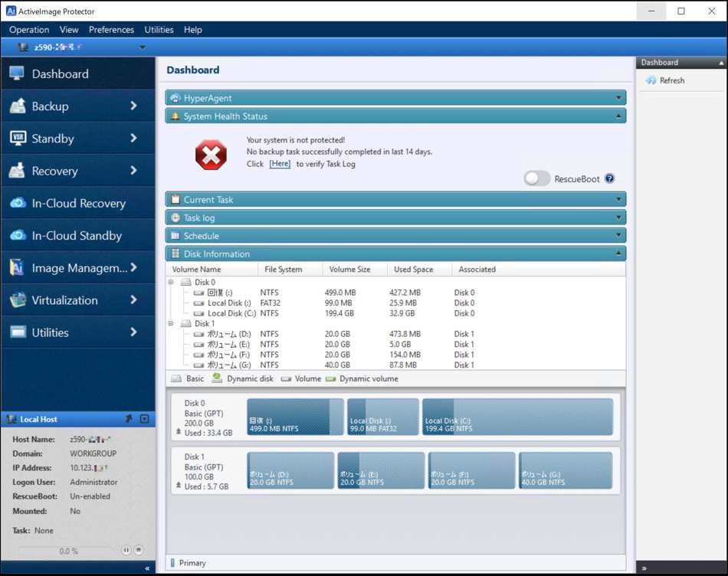The width and height of the screenshot is (728, 576).
Task: Pause the current task progress
Action: pos(126,550)
